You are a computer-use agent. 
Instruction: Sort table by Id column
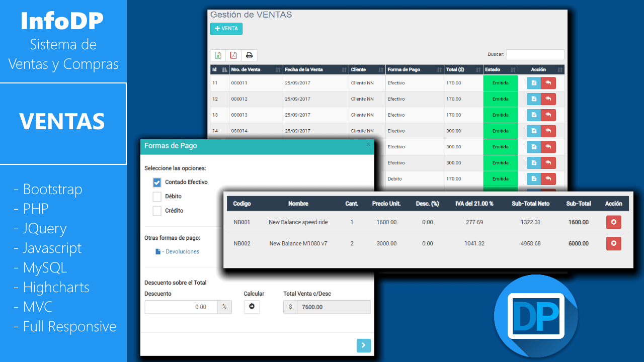point(219,70)
